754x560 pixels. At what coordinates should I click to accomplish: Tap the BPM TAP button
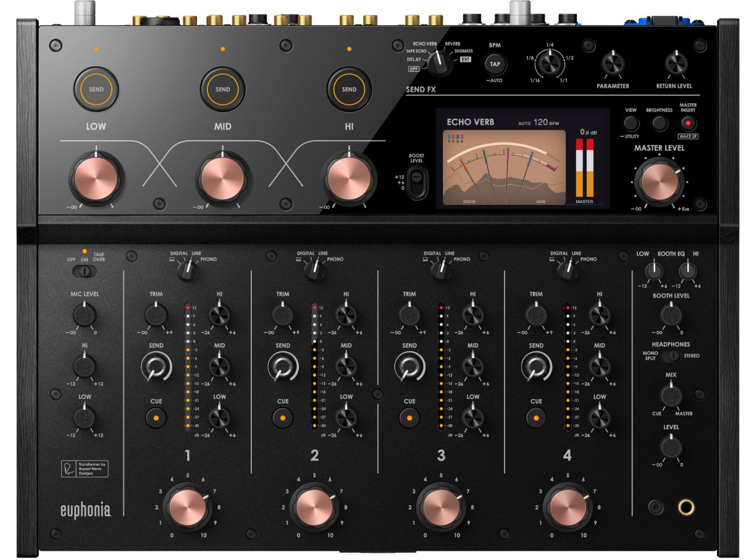click(x=495, y=64)
